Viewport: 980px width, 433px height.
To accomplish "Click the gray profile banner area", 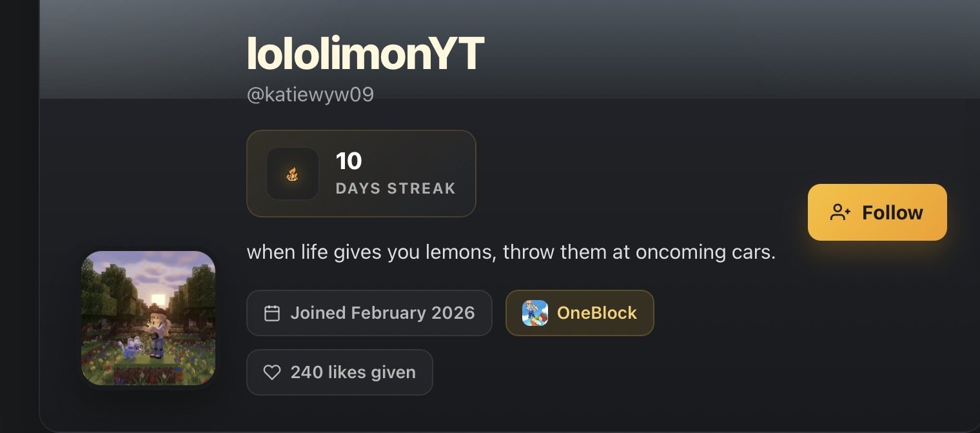I will 645,45.
